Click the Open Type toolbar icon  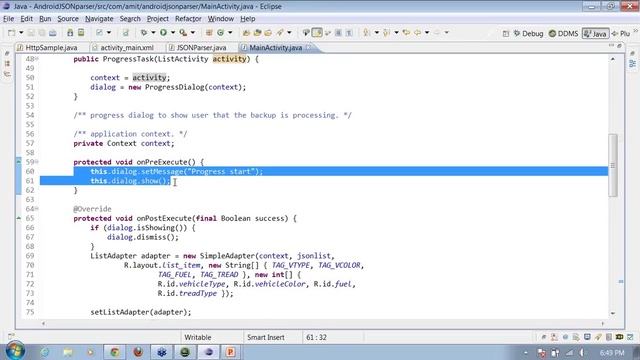click(246, 33)
